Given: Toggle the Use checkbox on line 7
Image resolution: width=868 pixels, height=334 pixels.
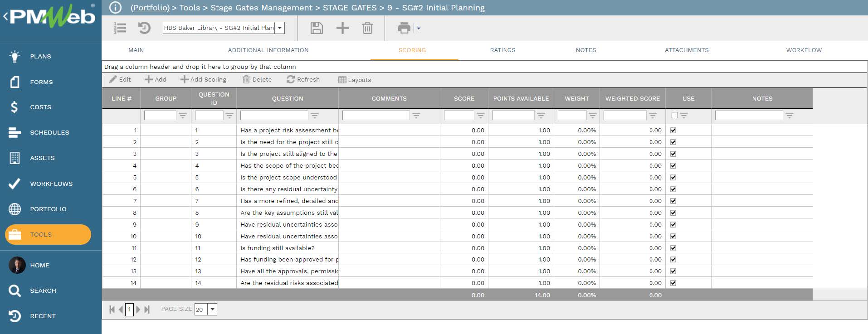Looking at the screenshot, I should coord(673,201).
